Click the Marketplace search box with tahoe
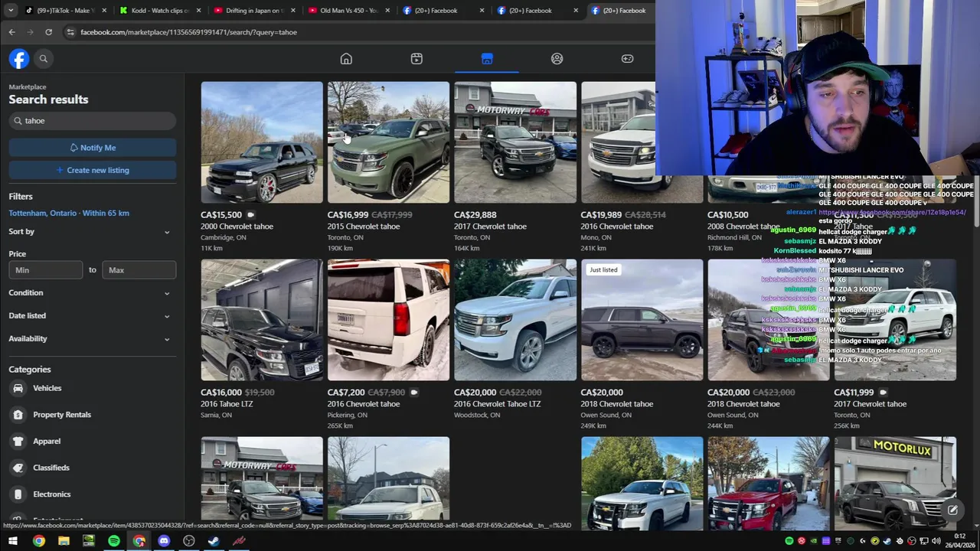 click(92, 120)
